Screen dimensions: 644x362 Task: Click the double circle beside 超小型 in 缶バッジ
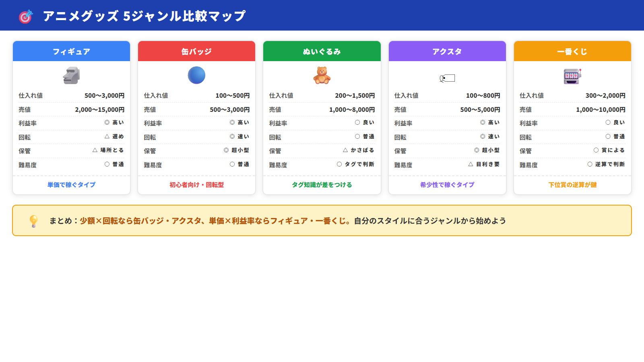coord(226,150)
